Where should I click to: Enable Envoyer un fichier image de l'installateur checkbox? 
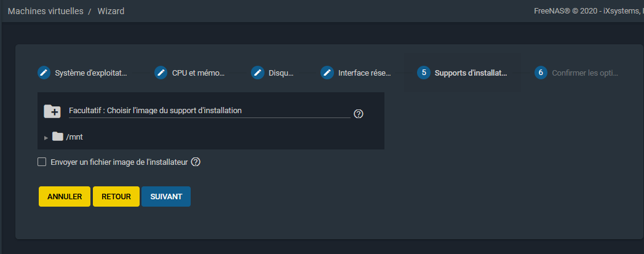pos(42,162)
